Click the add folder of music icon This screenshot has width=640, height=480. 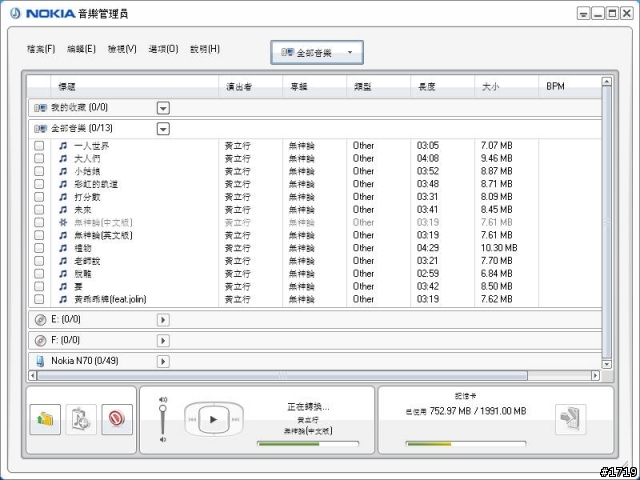[45, 419]
